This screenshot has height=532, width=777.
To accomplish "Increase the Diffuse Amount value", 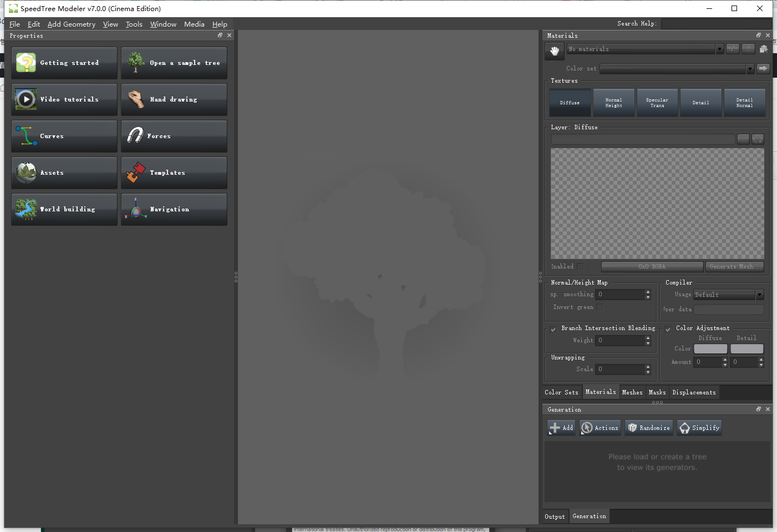I will [725, 359].
